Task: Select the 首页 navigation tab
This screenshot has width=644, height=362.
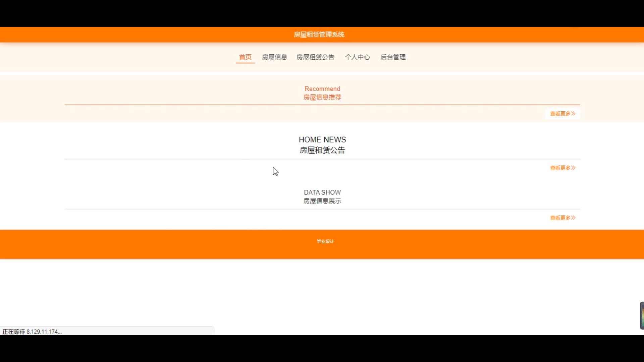Action: coord(245,57)
